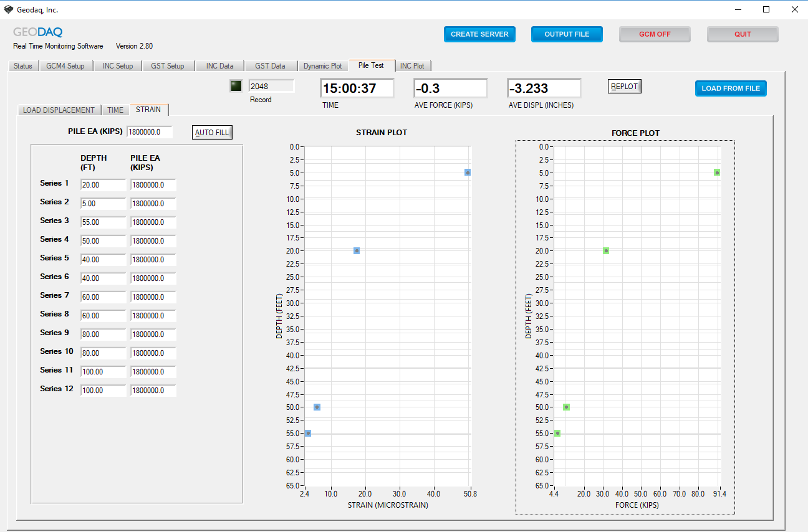The width and height of the screenshot is (808, 532).
Task: Click the STRAIN PLOT title
Action: point(382,133)
